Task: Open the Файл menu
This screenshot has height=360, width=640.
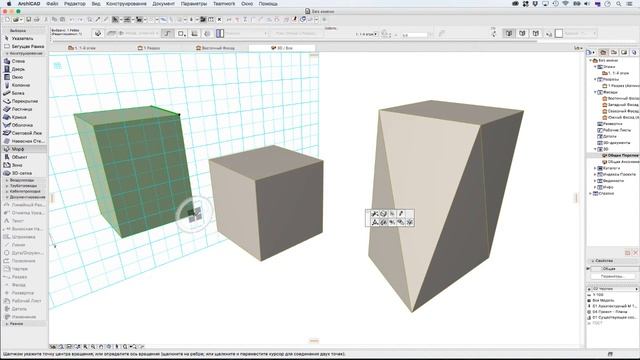Action: (x=52, y=4)
